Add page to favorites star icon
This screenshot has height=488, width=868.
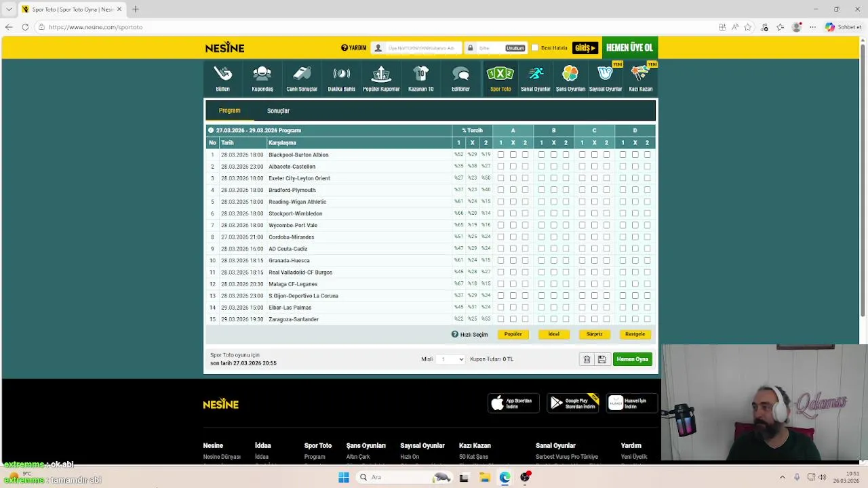[x=748, y=27]
